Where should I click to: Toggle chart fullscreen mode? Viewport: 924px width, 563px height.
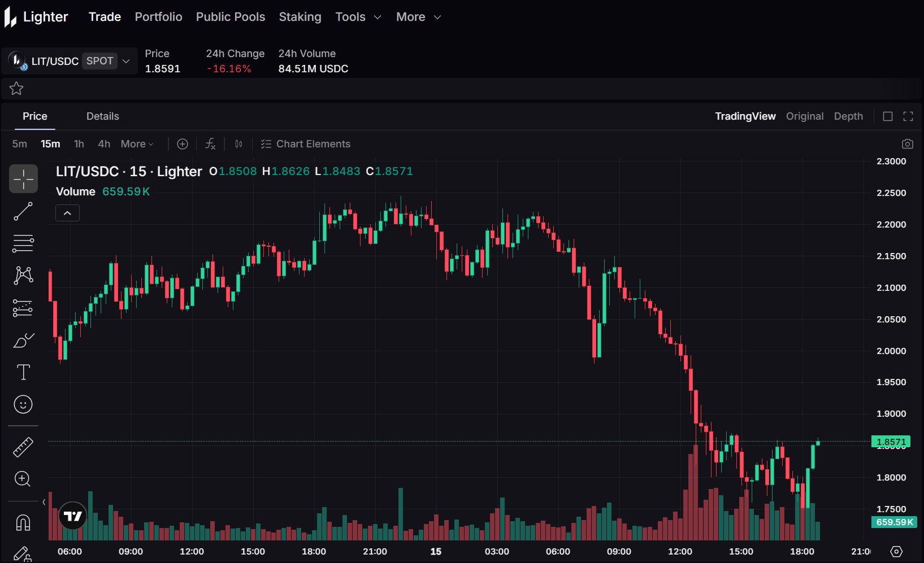[908, 116]
